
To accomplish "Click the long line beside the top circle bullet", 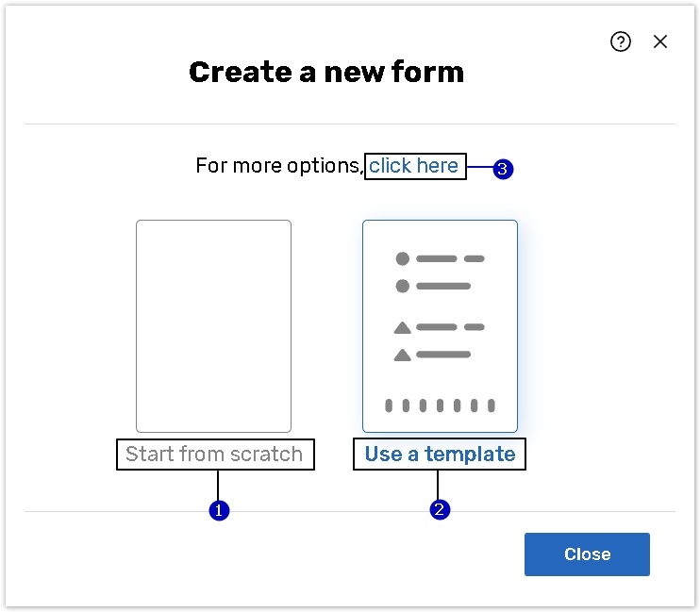I will pyautogui.click(x=437, y=258).
